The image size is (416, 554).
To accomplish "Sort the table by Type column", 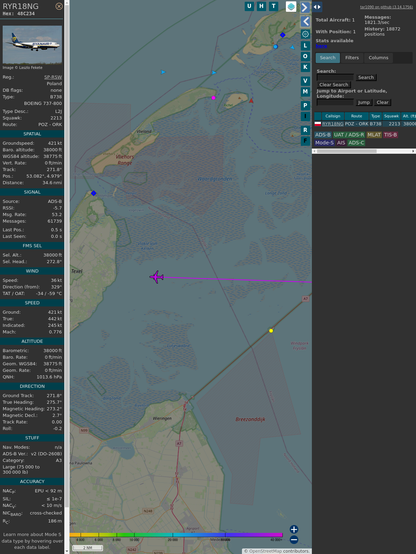I will [375, 116].
